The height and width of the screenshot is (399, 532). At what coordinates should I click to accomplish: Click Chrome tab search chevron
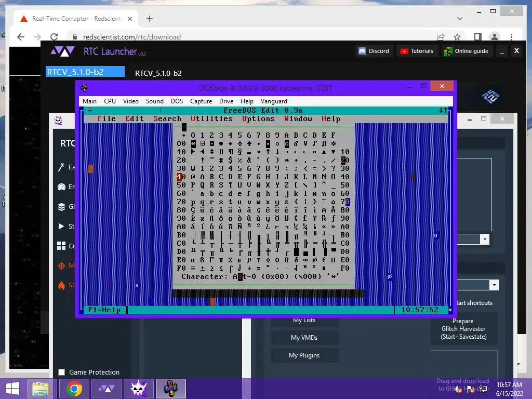pyautogui.click(x=460, y=19)
